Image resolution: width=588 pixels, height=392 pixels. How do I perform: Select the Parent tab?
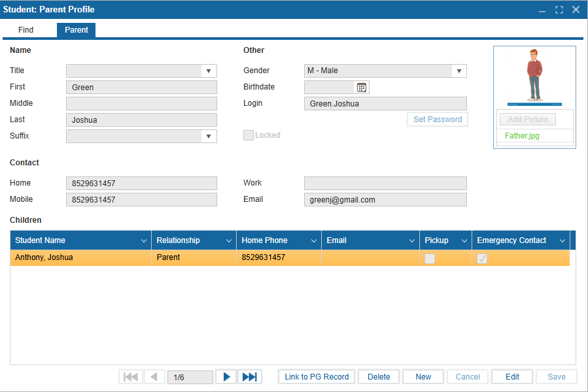(x=77, y=30)
